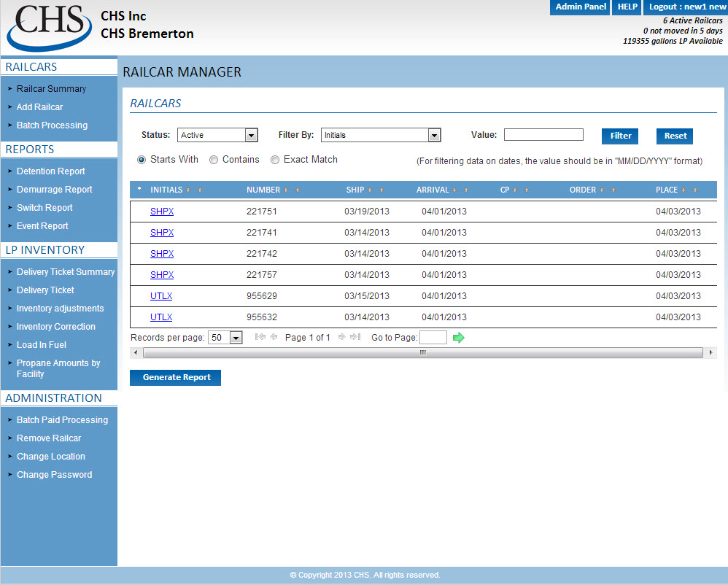Click the Value input field

coord(543,135)
